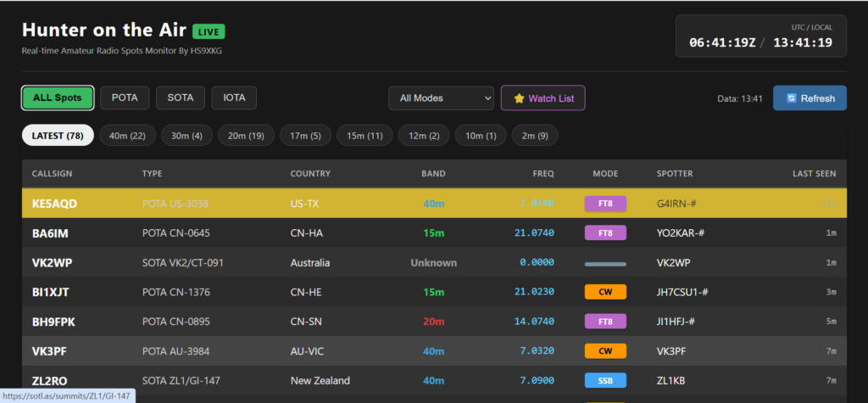Click the CW mode badge for BI1XJT

(x=605, y=292)
